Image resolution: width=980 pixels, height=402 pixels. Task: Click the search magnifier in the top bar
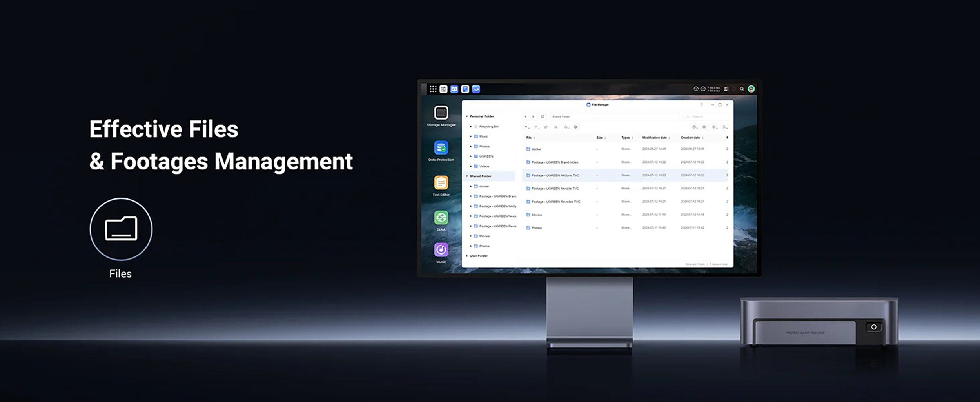tap(742, 89)
